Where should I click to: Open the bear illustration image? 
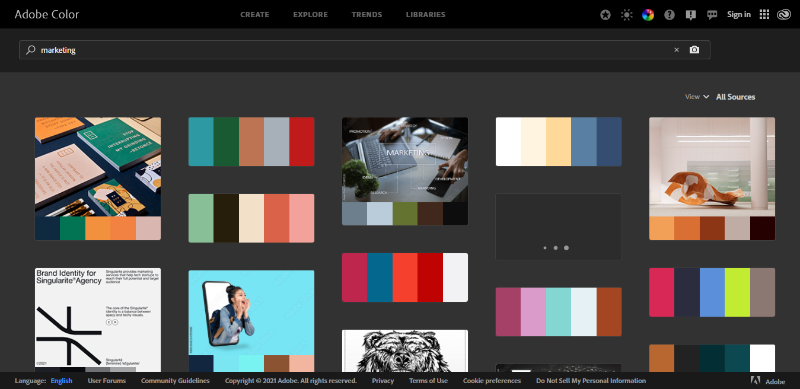[x=405, y=351]
